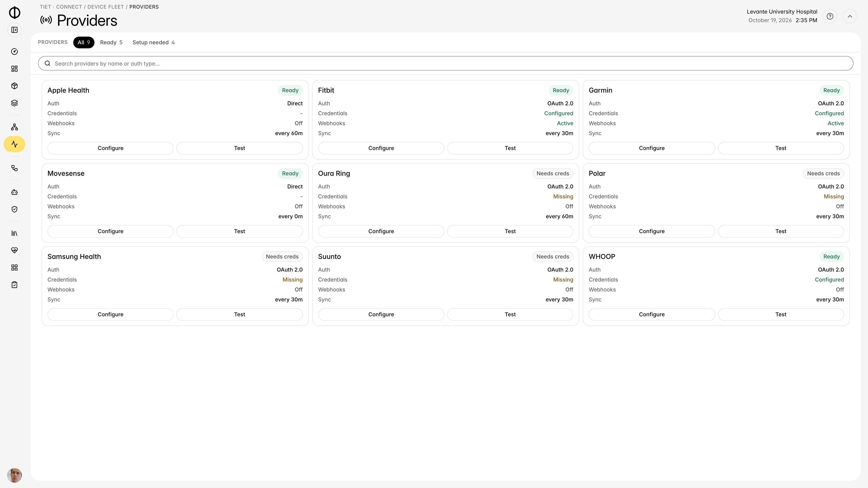The width and height of the screenshot is (868, 488).
Task: Configure the Garmin provider
Action: click(652, 148)
